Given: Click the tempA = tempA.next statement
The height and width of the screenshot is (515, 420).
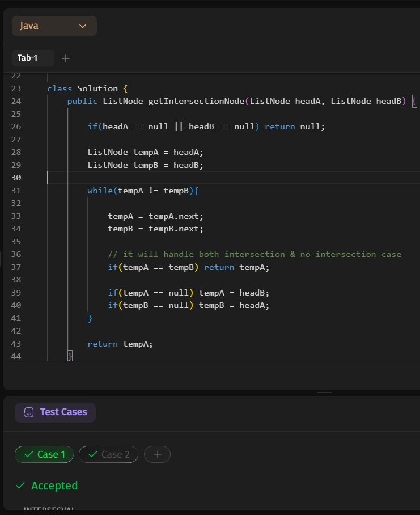Looking at the screenshot, I should [155, 216].
